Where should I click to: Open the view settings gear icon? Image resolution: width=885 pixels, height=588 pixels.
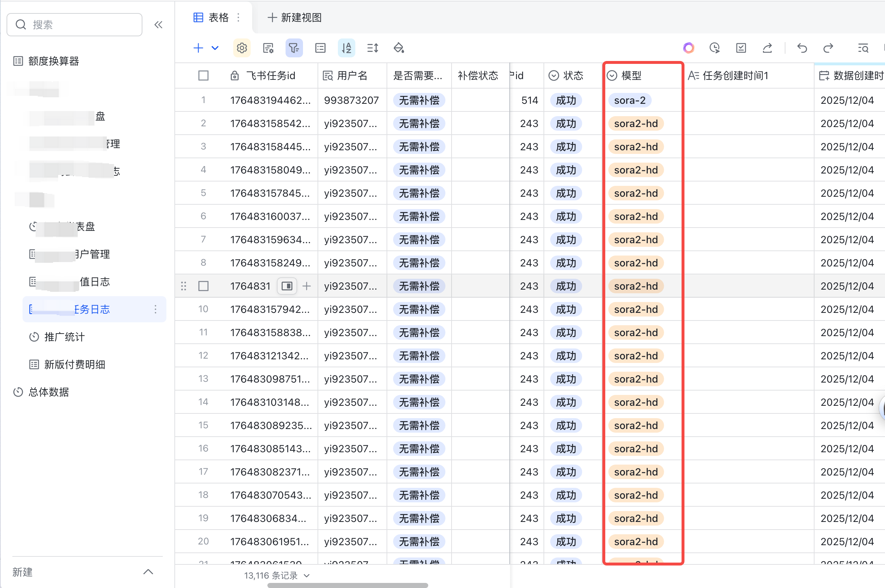pyautogui.click(x=241, y=48)
